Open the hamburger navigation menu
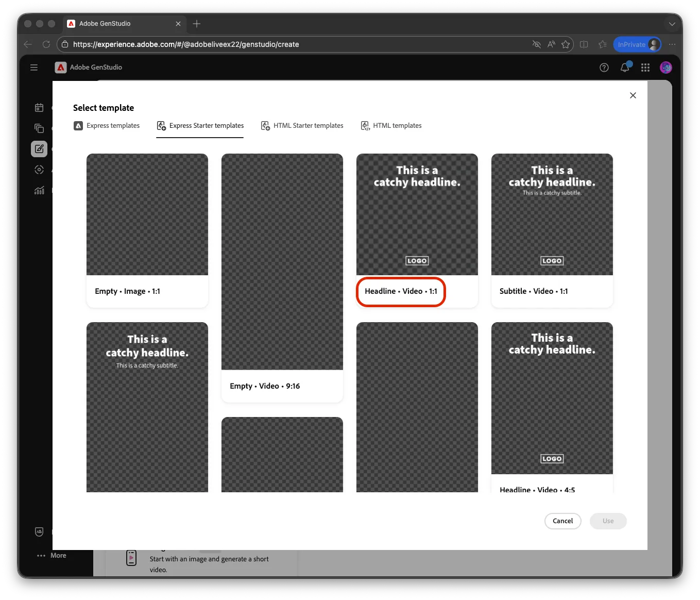700x600 pixels. tap(34, 68)
